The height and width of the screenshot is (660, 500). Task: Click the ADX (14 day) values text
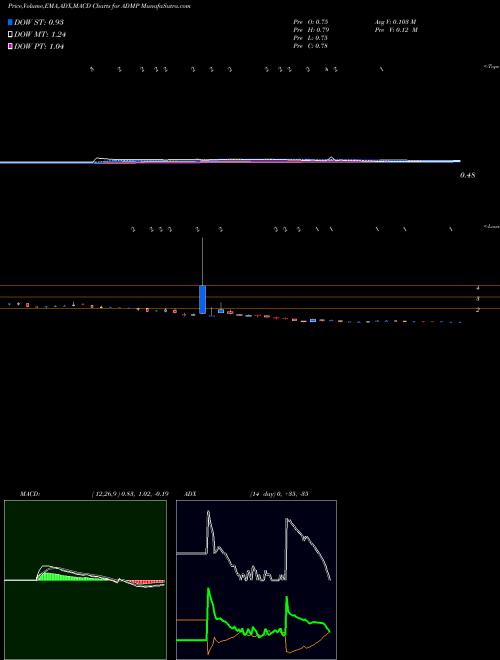279,494
